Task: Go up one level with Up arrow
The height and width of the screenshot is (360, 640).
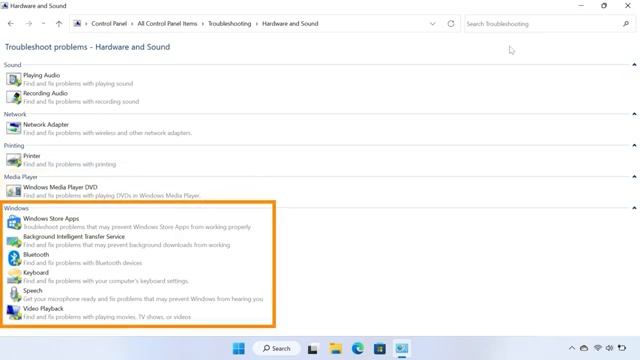Action: (x=59, y=24)
